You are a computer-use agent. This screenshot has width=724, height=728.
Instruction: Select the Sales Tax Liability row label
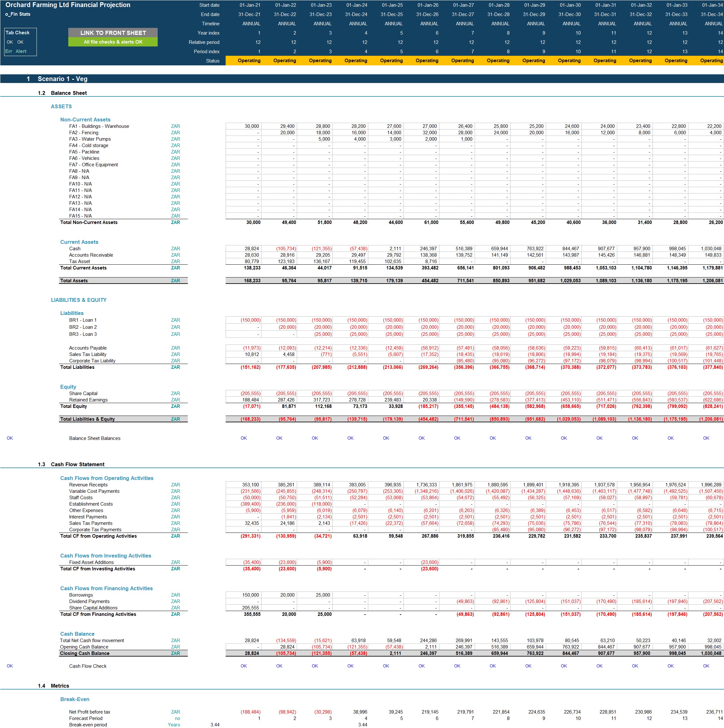click(x=88, y=354)
